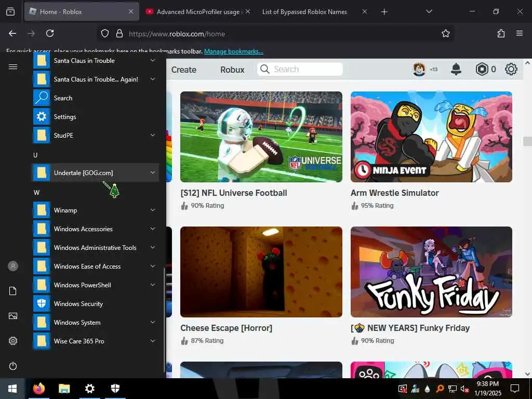The width and height of the screenshot is (532, 399).
Task: Open Roblox settings gear in header
Action: point(511,69)
